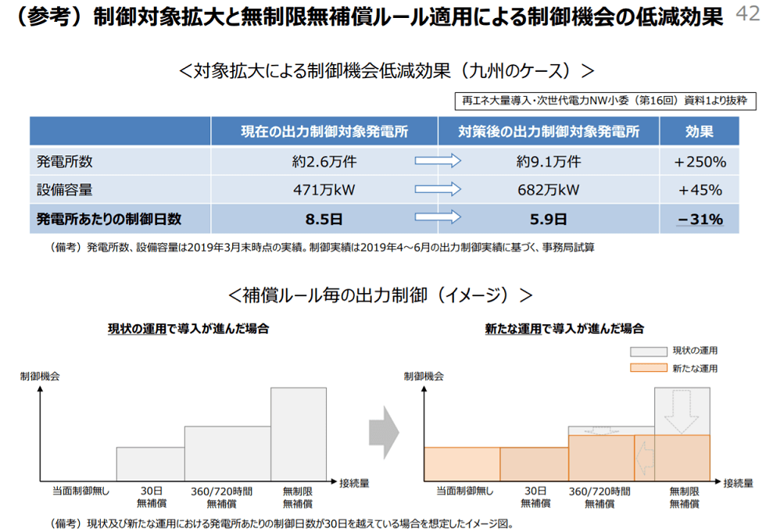Click the left-pointing arrow inside the right chart
Viewport: 773px width, 532px height.
[x=644, y=458]
